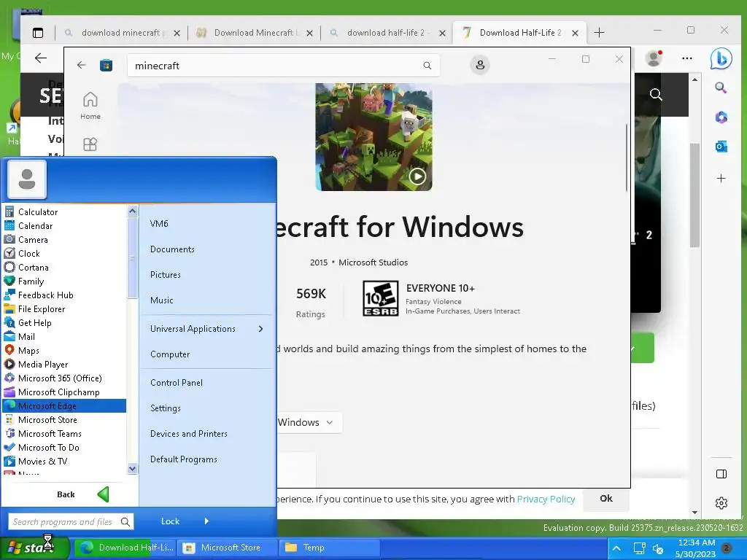Launch the highlighted Microsoft Edge entry
Viewport: 747px width, 560px height.
click(x=64, y=405)
